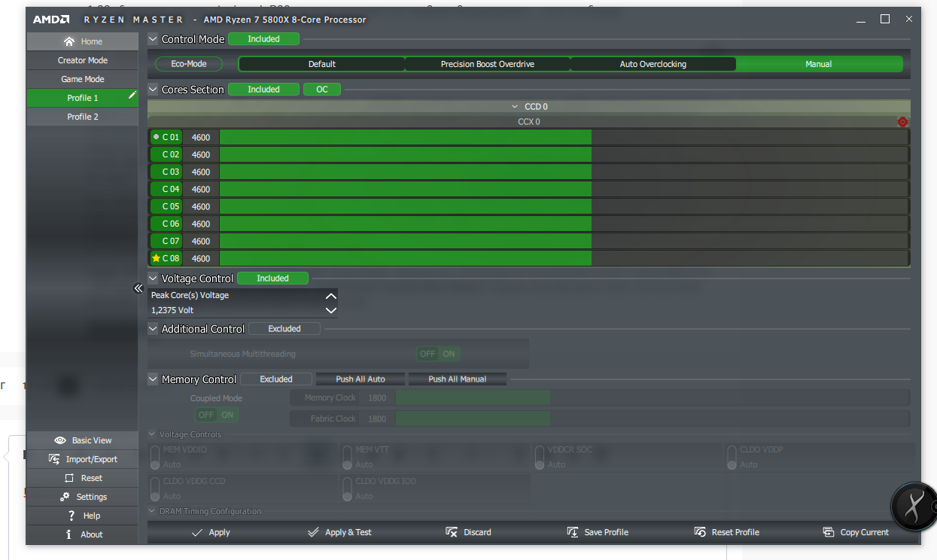This screenshot has width=937, height=560.
Task: Discard the pending changes
Action: (468, 532)
